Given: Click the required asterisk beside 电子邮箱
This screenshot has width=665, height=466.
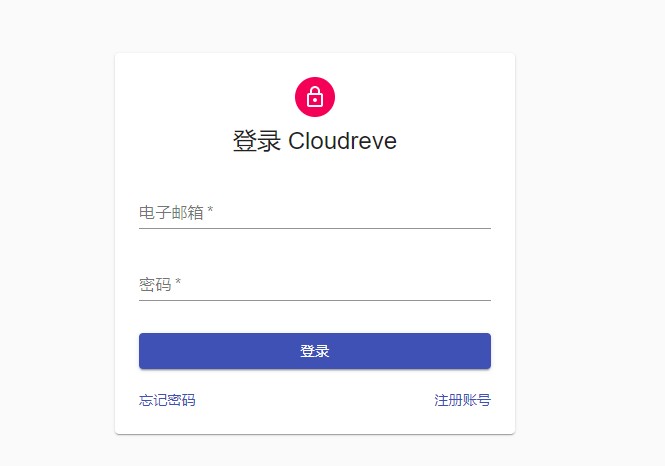Looking at the screenshot, I should [210, 212].
